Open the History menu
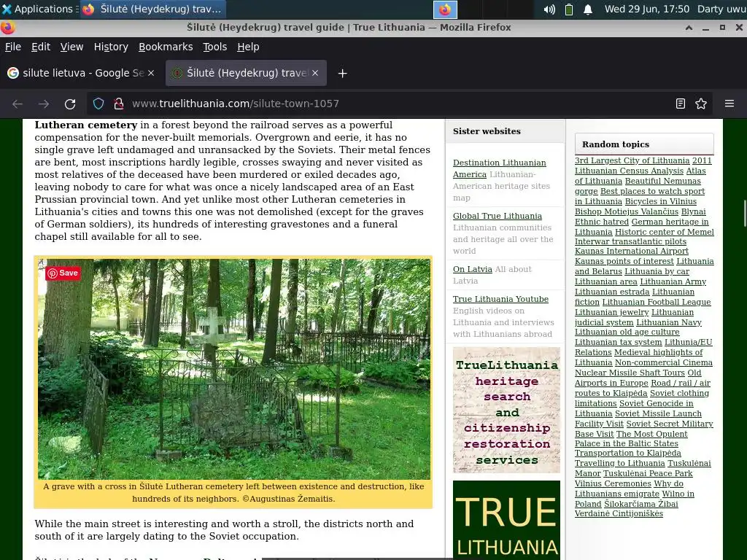This screenshot has height=560, width=747. point(111,47)
